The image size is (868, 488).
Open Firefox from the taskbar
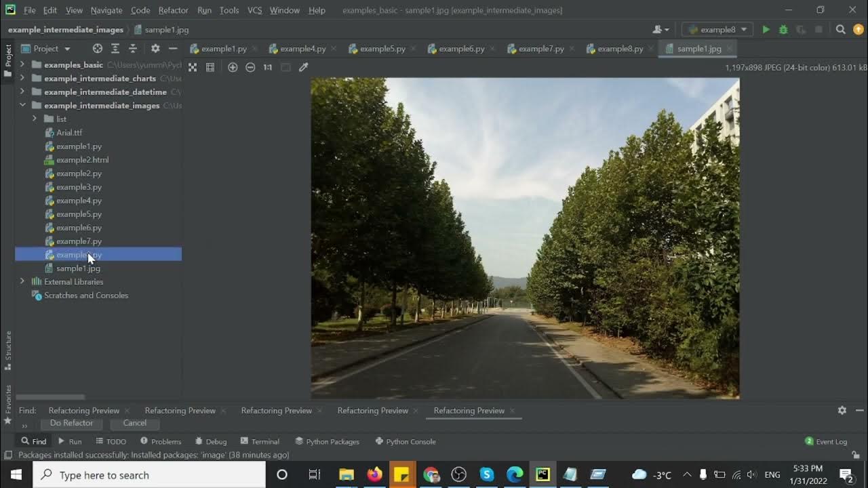[x=374, y=474]
